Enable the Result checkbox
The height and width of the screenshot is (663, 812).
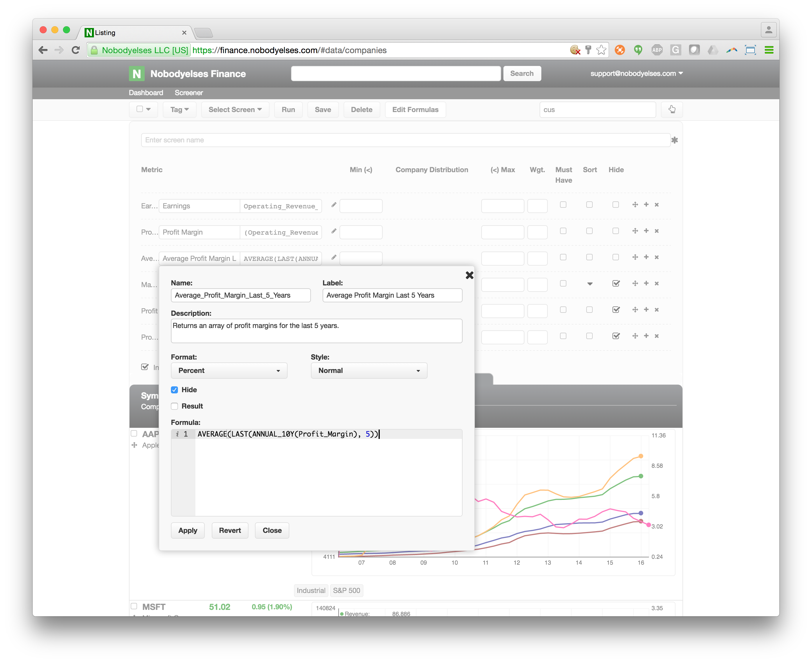coord(174,406)
